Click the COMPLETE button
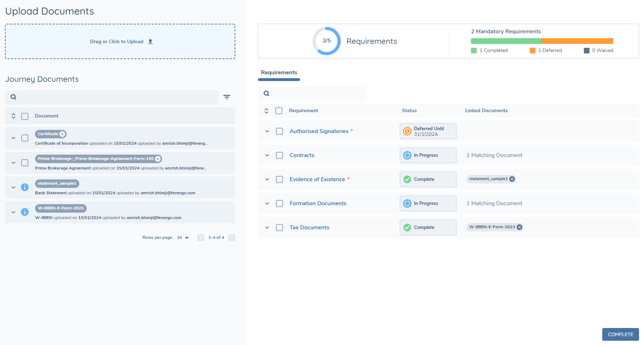 tap(620, 334)
